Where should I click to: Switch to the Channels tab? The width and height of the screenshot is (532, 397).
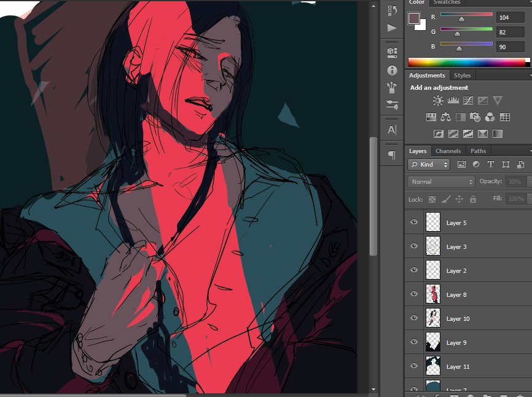448,151
